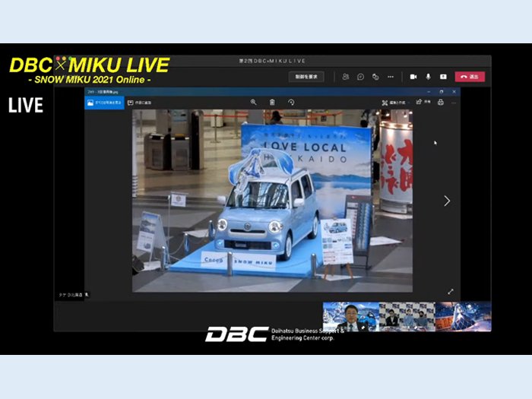Image resolution: width=532 pixels, height=399 pixels.
Task: Click the blue 'See all photos' button
Action: coord(105,103)
